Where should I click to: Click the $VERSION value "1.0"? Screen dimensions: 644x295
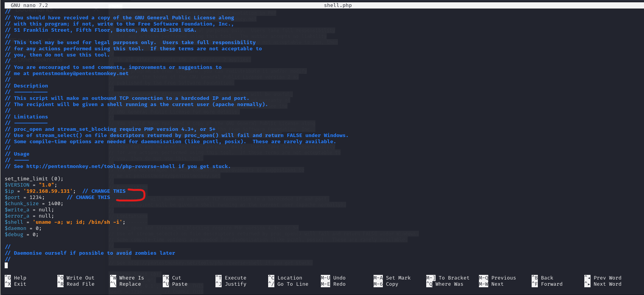46,185
